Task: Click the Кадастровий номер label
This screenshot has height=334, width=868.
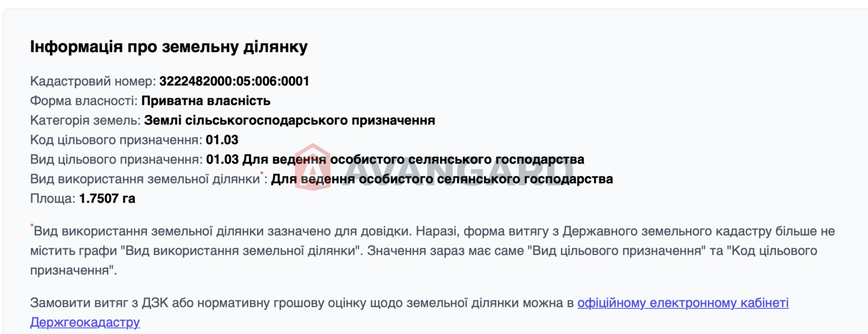Action: (93, 81)
